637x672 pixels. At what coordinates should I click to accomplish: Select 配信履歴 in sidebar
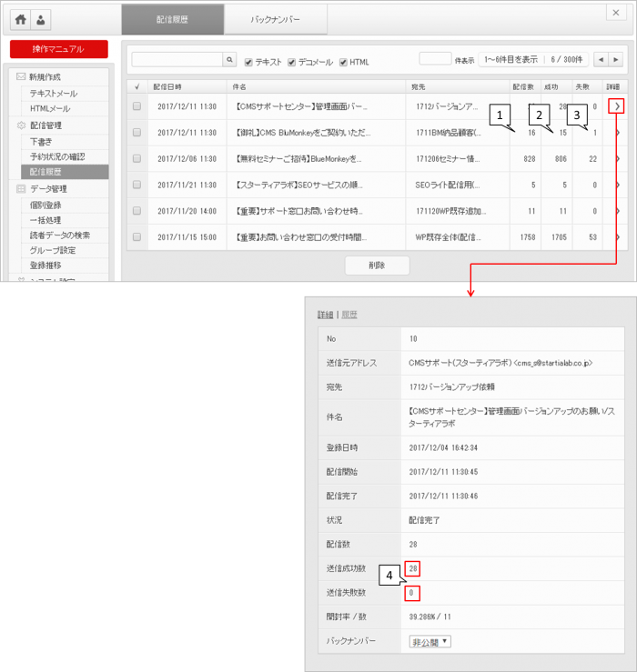[65, 172]
